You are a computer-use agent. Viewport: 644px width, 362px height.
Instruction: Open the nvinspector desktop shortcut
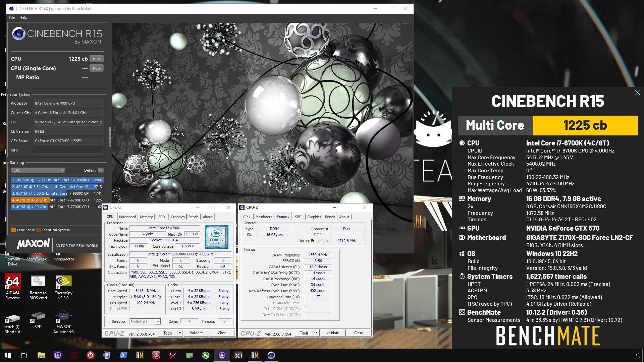(64, 257)
